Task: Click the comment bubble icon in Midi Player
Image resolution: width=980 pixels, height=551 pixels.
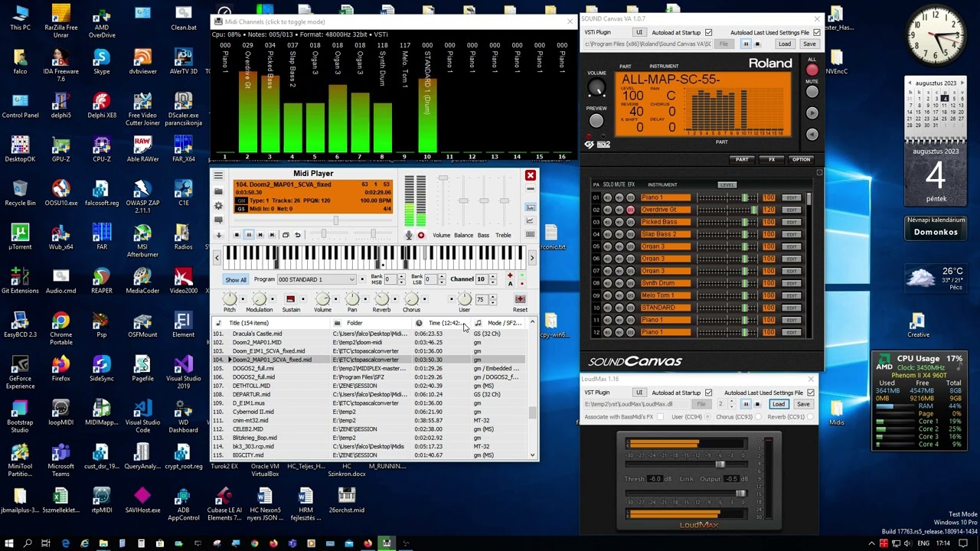Action: (218, 220)
